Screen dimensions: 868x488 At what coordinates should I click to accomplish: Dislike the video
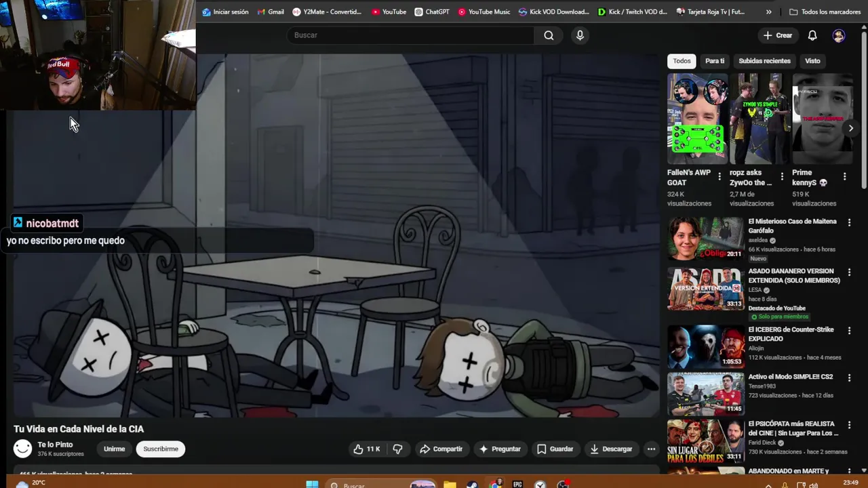pos(398,449)
